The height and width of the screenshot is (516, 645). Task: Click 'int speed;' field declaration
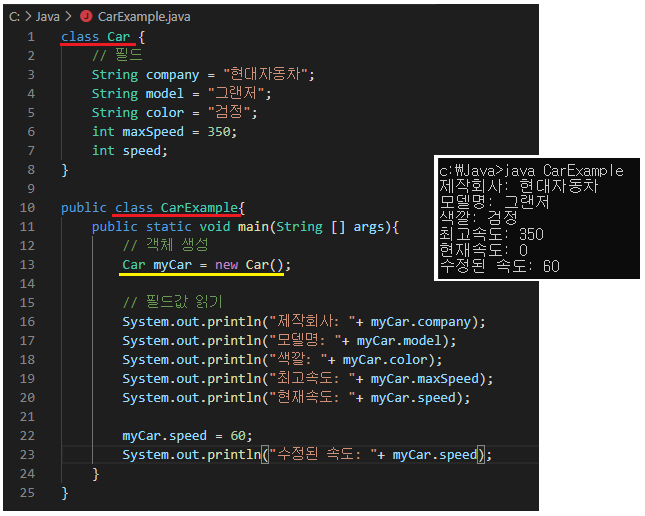(x=130, y=151)
